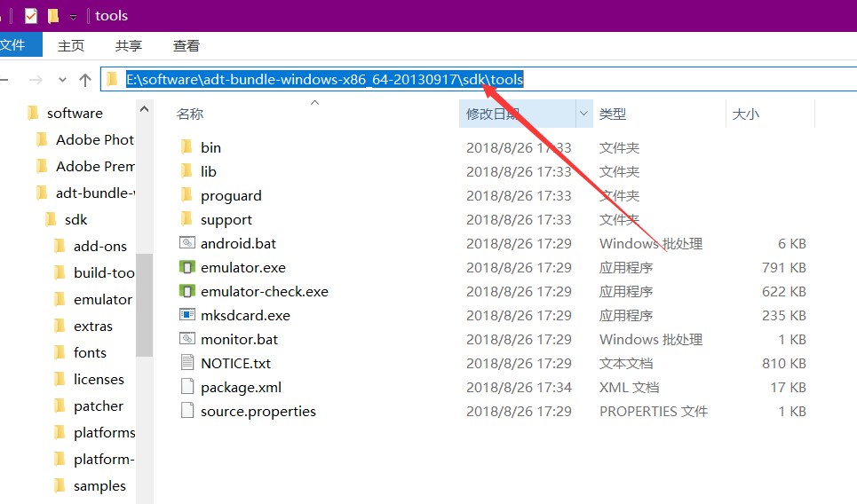Select adt-bundle folder in navigation tree
Screen dimensions: 857x504
pos(95,193)
